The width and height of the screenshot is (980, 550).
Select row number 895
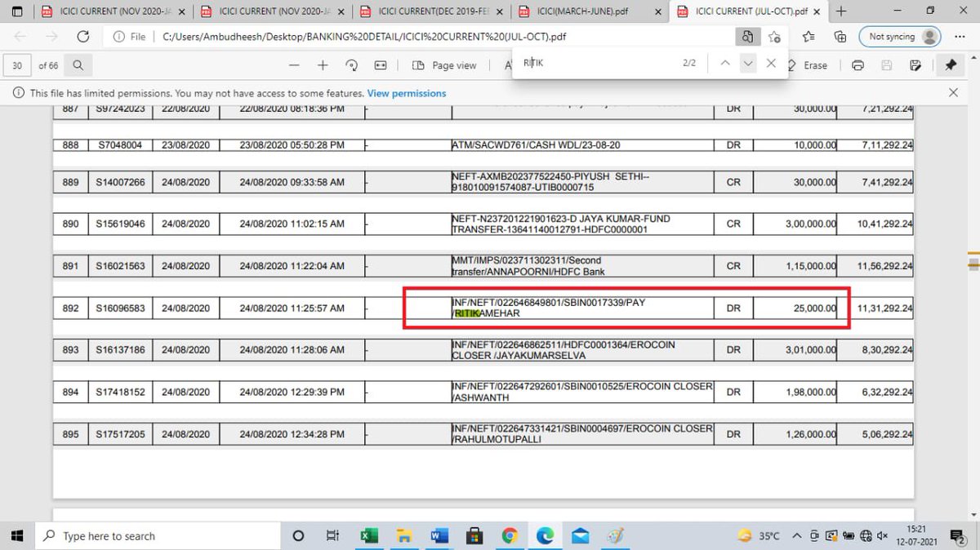[71, 434]
